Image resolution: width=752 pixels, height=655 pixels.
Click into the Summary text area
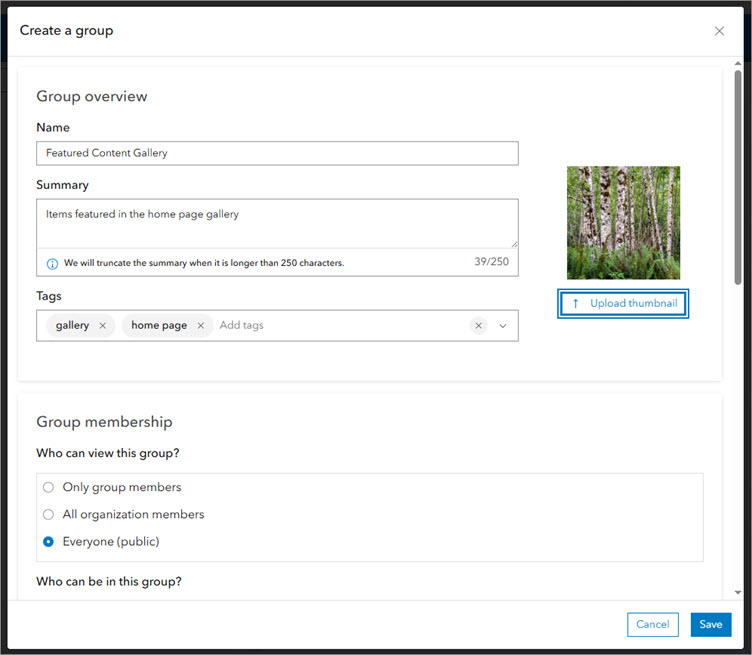(x=277, y=222)
